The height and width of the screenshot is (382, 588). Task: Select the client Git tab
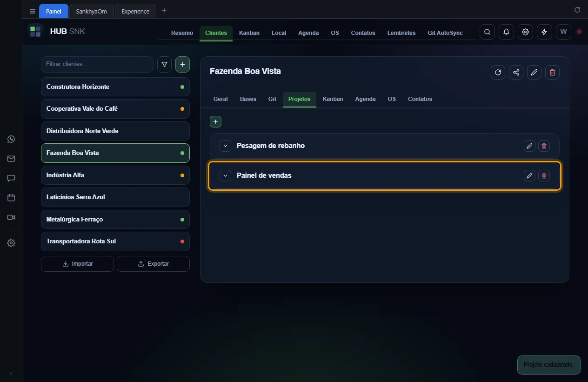tap(272, 99)
